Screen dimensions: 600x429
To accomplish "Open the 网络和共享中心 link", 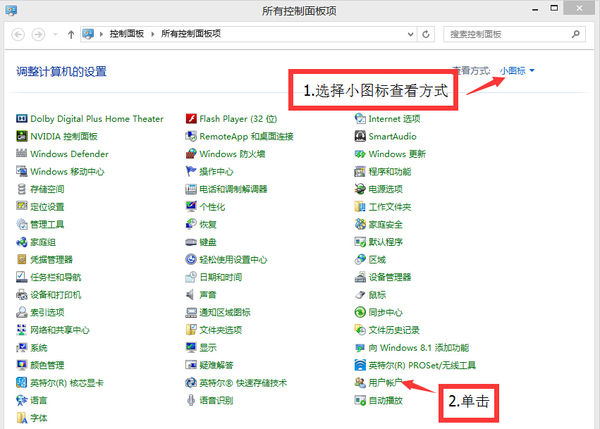I will pyautogui.click(x=60, y=330).
